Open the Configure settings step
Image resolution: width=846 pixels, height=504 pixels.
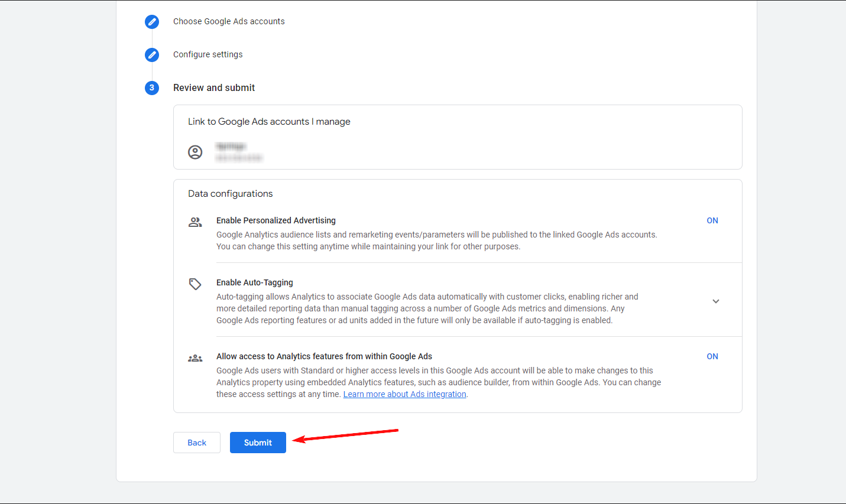[208, 54]
